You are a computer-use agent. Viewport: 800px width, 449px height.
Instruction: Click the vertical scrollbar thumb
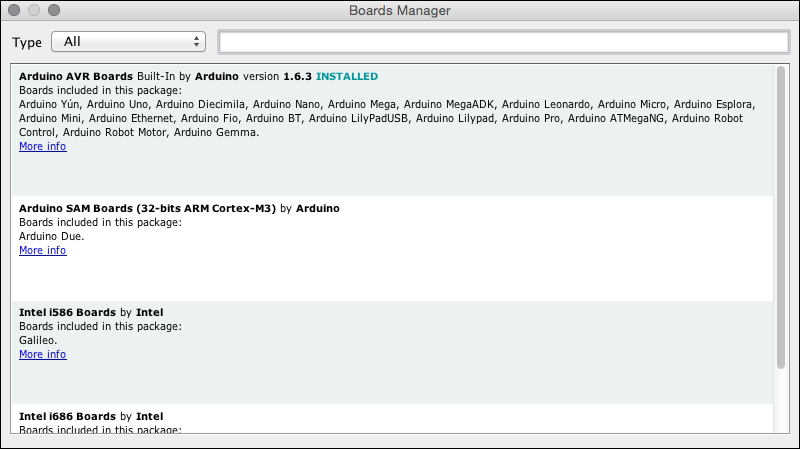coord(781,217)
